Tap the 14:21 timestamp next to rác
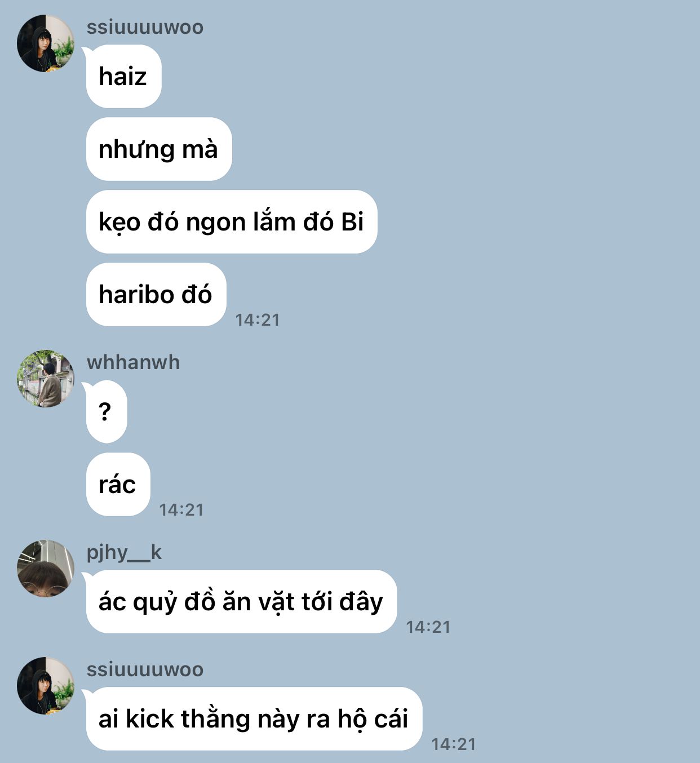Viewport: 700px width, 763px height. [x=181, y=509]
